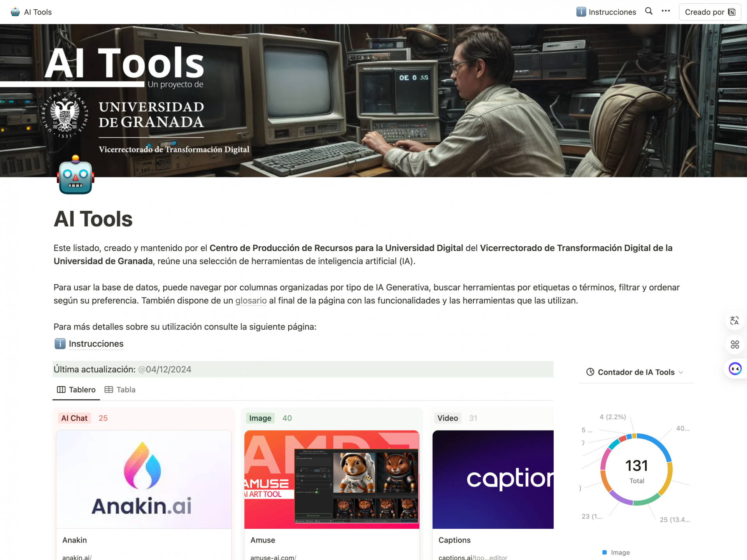747x560 pixels.
Task: Click the Video count 31
Action: 473,418
